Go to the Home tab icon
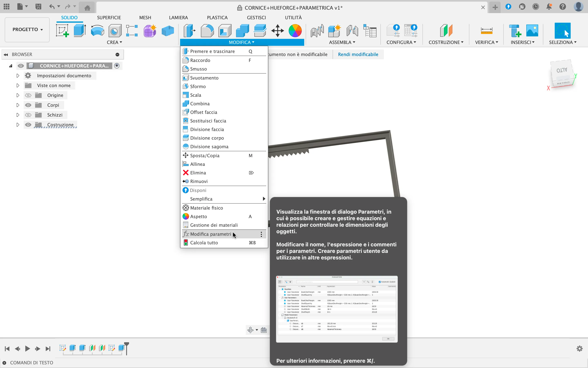The width and height of the screenshot is (588, 368). (x=87, y=8)
